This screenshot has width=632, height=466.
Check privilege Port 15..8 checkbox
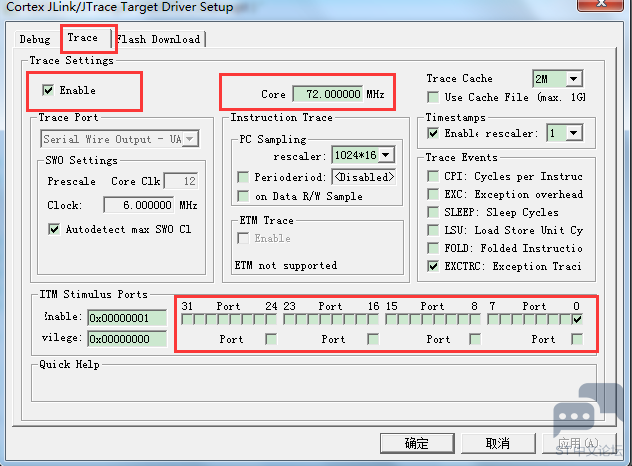(x=475, y=339)
